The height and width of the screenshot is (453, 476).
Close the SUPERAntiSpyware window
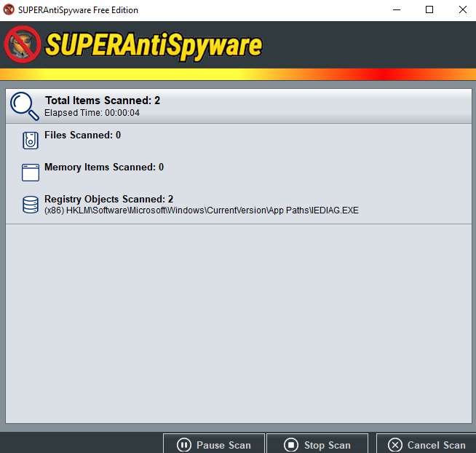(x=463, y=10)
